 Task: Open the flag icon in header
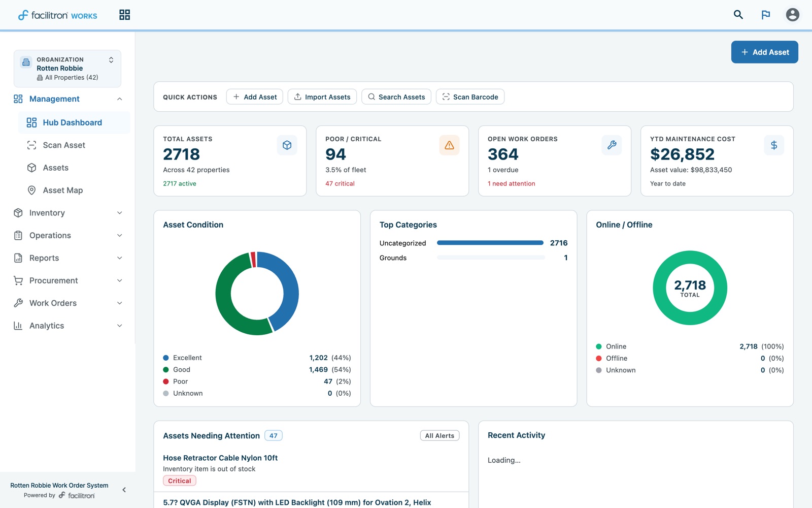(x=766, y=15)
